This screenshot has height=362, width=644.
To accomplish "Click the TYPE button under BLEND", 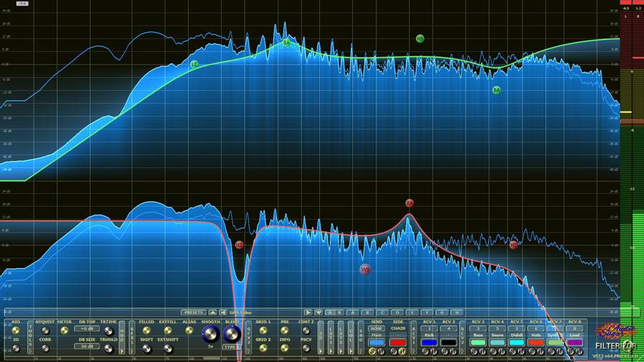I will [x=230, y=347].
